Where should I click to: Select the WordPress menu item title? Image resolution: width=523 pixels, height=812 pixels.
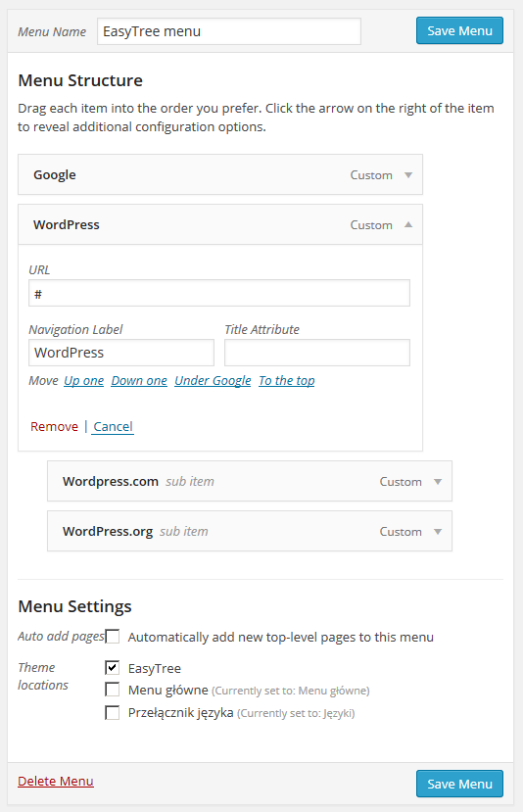67,224
